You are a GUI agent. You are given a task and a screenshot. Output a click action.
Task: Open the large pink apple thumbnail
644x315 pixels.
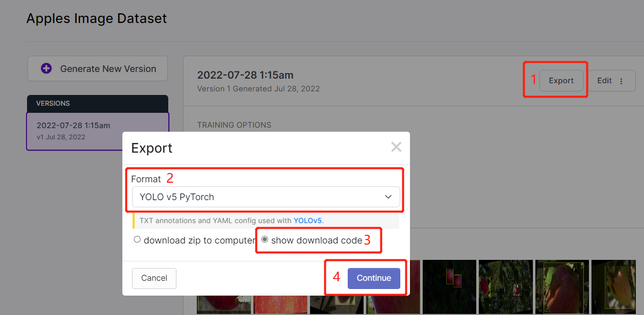pyautogui.click(x=562, y=286)
